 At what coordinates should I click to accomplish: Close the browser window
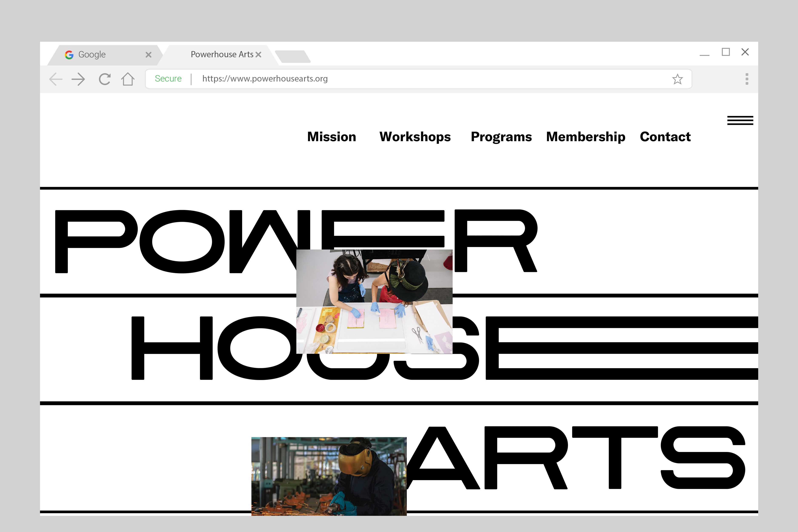(745, 52)
